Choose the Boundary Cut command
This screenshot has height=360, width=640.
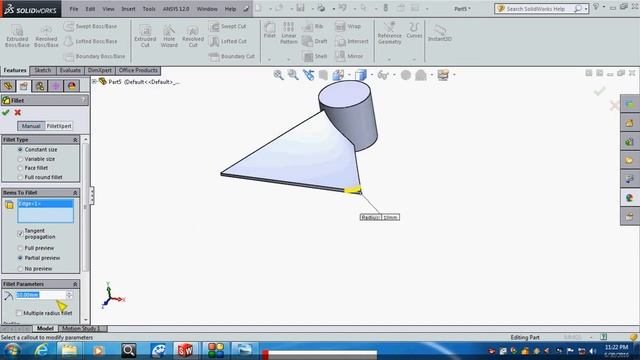coord(232,56)
